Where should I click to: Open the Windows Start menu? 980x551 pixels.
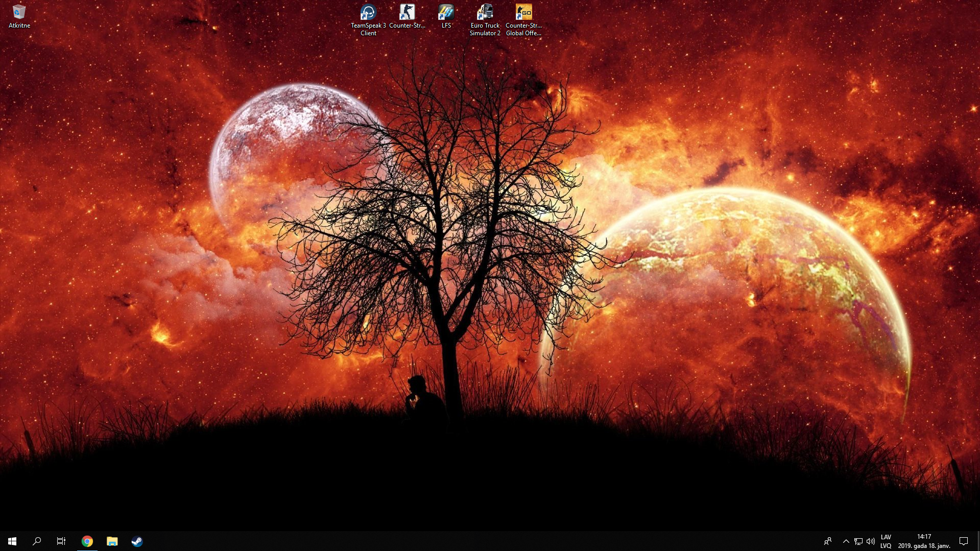point(12,541)
